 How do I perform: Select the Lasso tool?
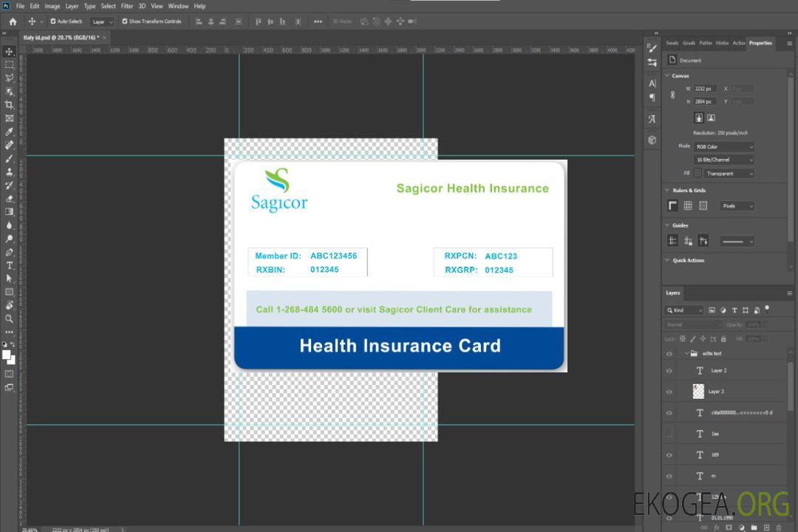click(9, 78)
